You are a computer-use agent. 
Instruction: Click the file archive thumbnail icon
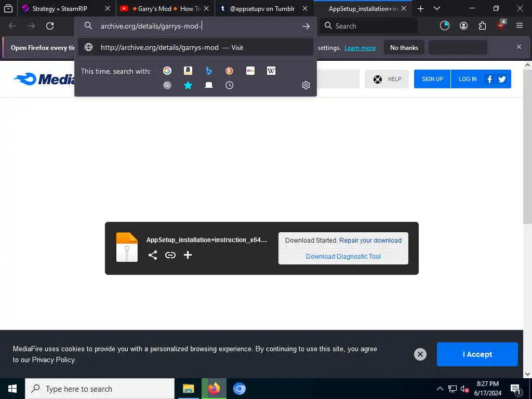(x=127, y=247)
